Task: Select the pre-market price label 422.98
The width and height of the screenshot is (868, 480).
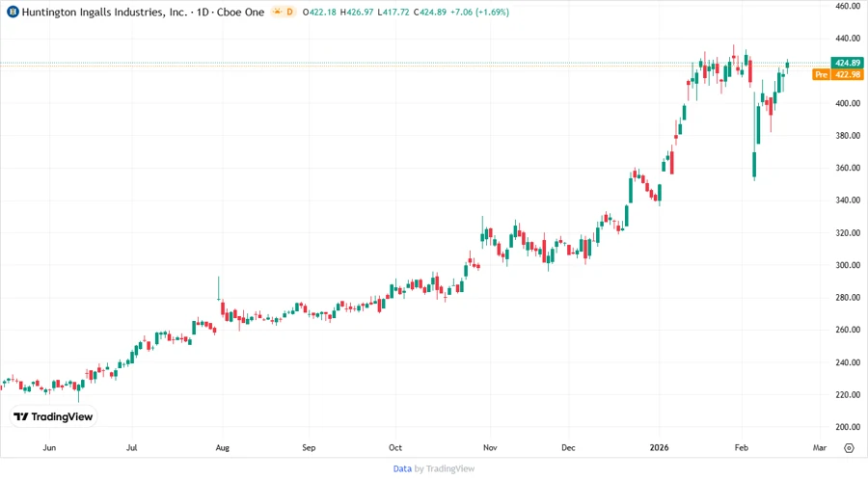Action: pyautogui.click(x=848, y=74)
